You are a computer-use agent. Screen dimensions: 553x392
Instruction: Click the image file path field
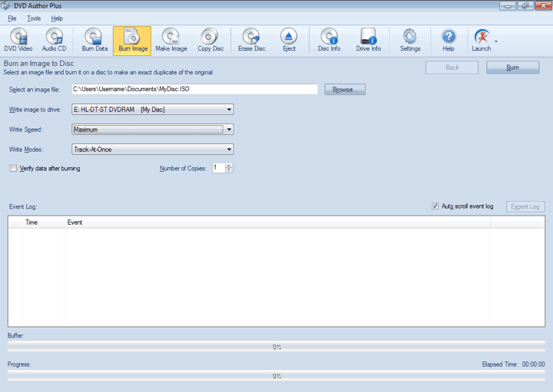tap(194, 90)
